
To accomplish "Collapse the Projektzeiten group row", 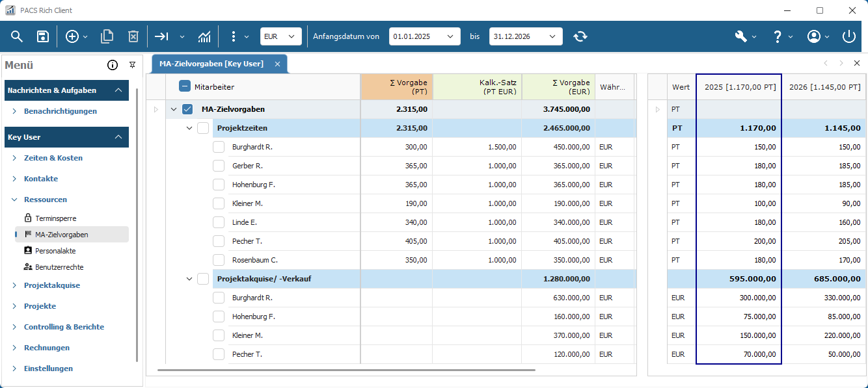I will pos(189,128).
